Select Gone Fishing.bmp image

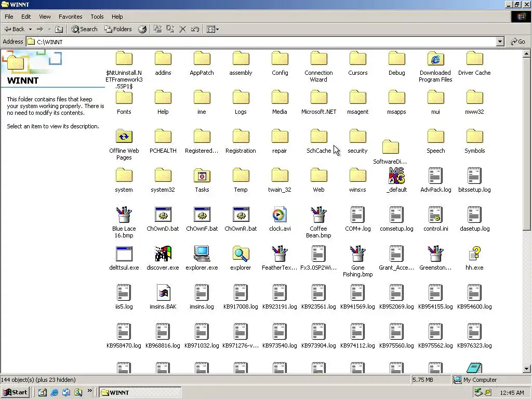click(x=357, y=262)
